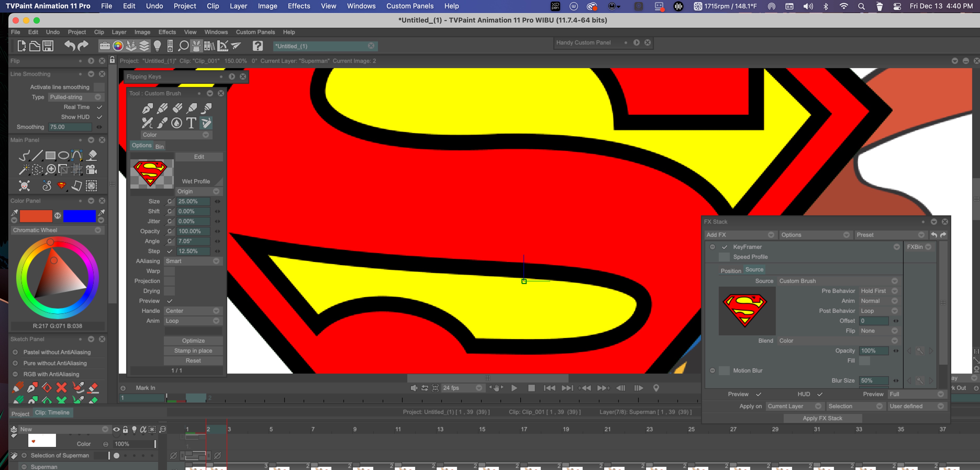This screenshot has width=980, height=470.
Task: Toggle the brush Preview checkbox
Action: (x=170, y=301)
